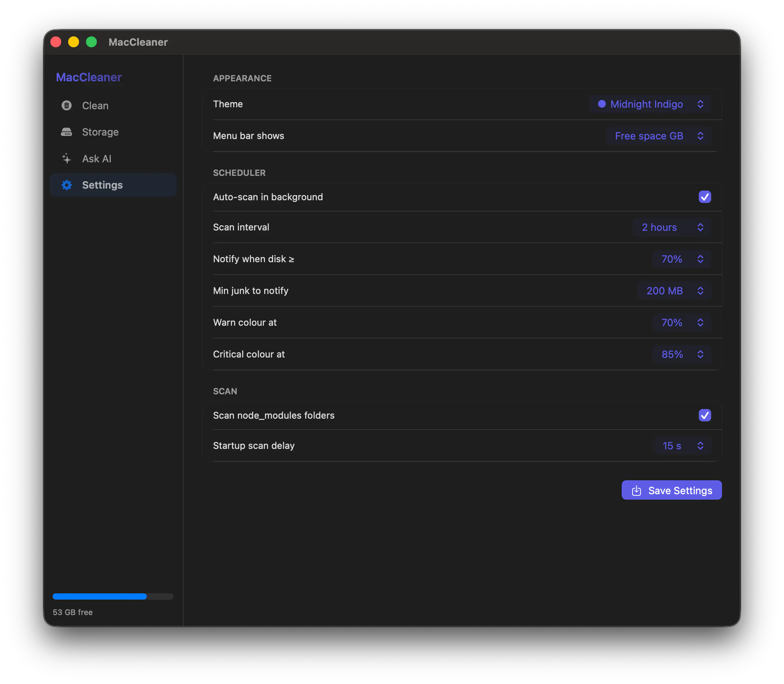Click the Scan interval label
The width and height of the screenshot is (784, 684).
[241, 227]
